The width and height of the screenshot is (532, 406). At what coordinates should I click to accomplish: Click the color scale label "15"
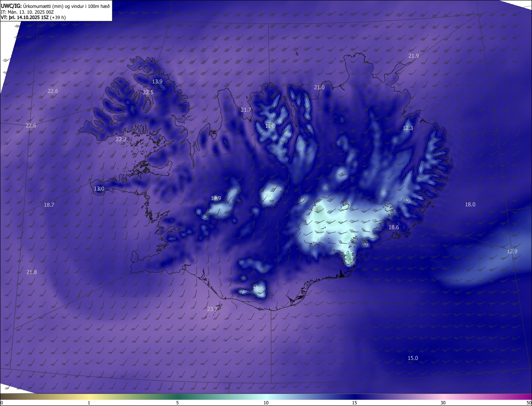(x=355, y=403)
